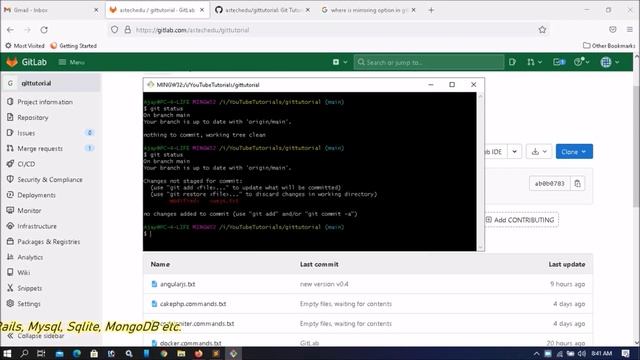Open Getting Started bookmark
Viewport: 640px width, 360px height.
pos(73,46)
